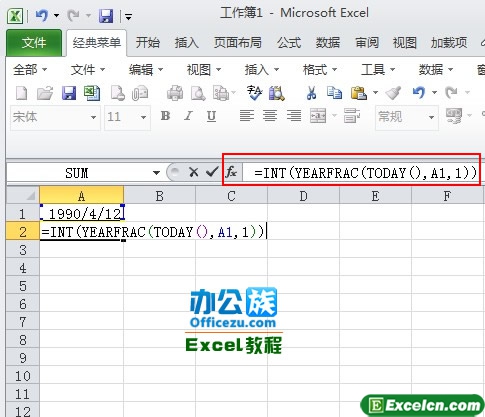This screenshot has width=485, height=417.
Task: Open the undo history dropdown in title bar
Action: click(57, 15)
